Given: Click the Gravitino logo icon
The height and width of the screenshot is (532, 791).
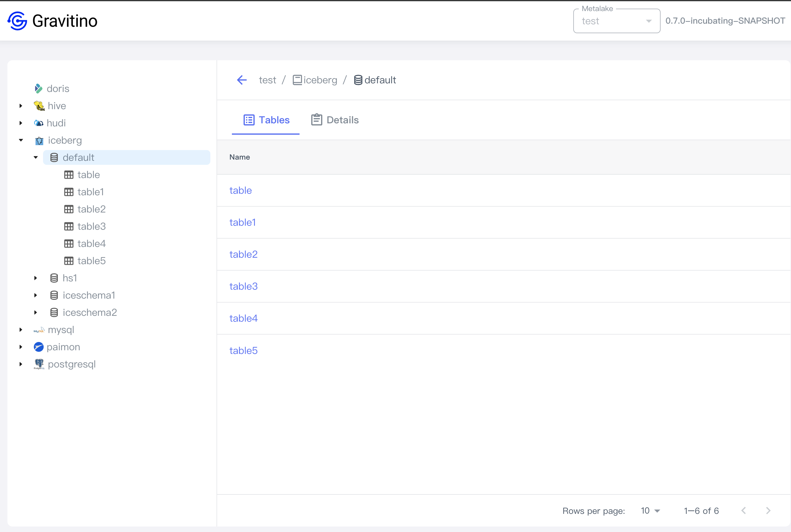Looking at the screenshot, I should [16, 22].
